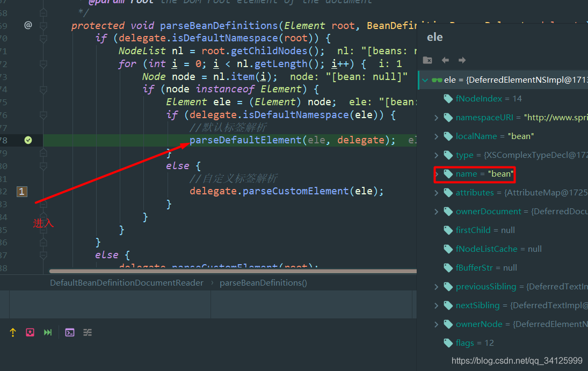This screenshot has width=588, height=371.
Task: Click the yellow step out arrow icon
Action: (13, 332)
